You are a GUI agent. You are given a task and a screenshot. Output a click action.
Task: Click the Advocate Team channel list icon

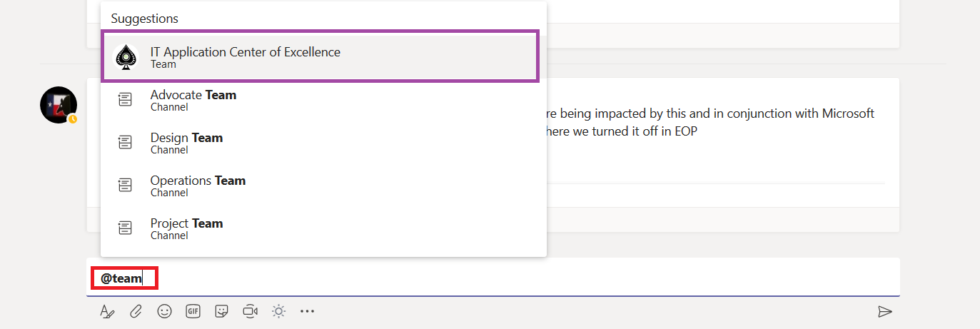click(x=125, y=100)
